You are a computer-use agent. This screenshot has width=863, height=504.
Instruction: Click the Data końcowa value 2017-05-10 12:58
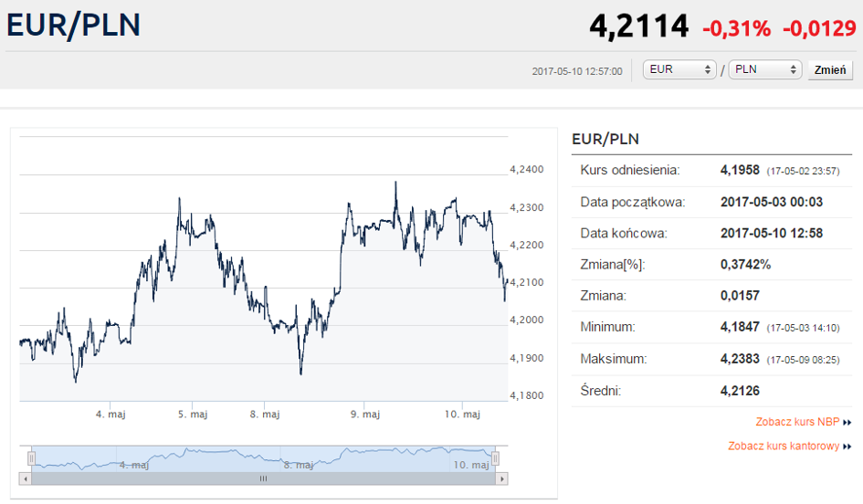point(772,234)
